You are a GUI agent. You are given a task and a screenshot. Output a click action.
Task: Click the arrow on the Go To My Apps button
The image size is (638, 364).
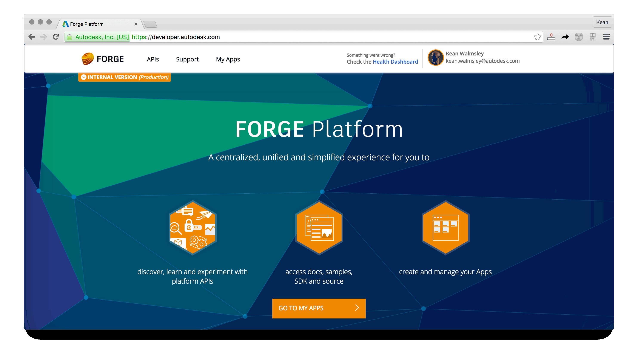357,308
